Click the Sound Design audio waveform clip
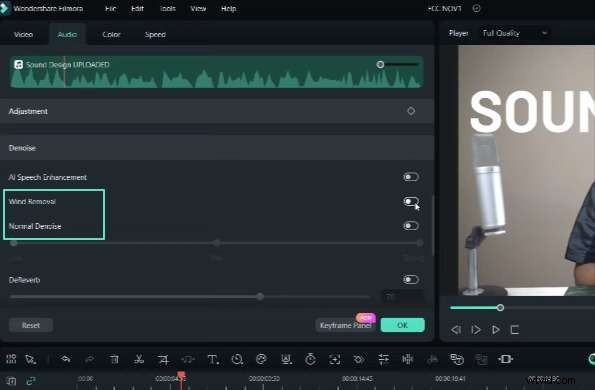 [x=217, y=72]
